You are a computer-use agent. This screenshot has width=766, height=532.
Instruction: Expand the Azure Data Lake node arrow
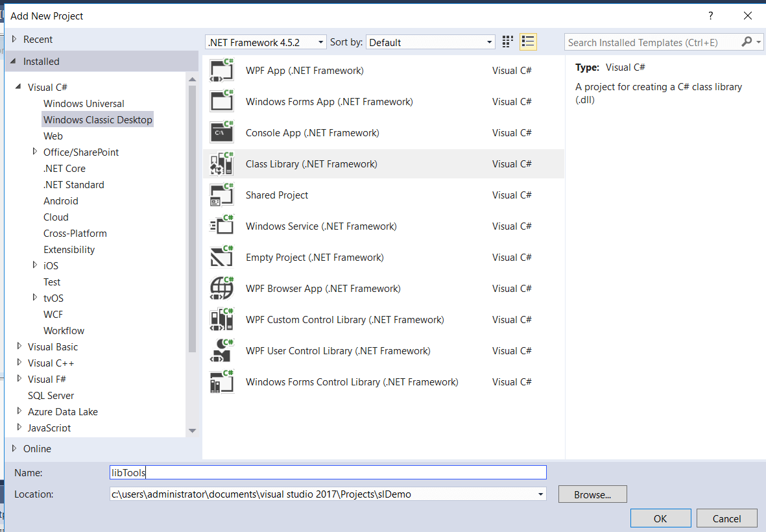point(19,411)
